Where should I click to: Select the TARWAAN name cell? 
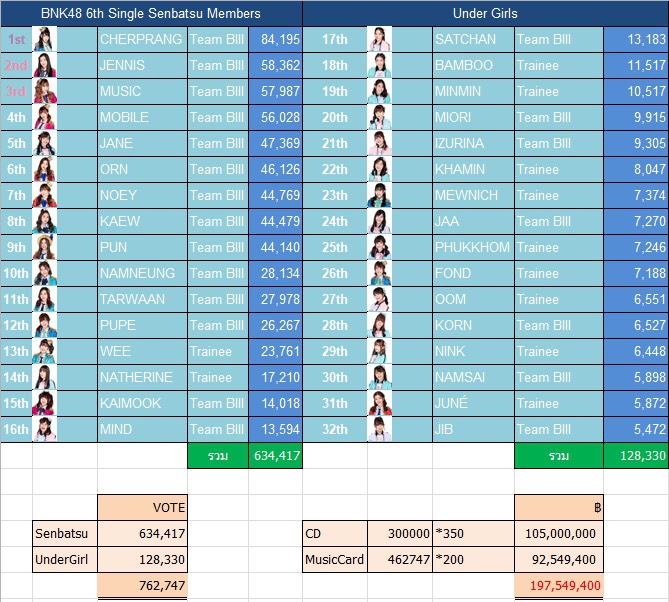tap(142, 300)
